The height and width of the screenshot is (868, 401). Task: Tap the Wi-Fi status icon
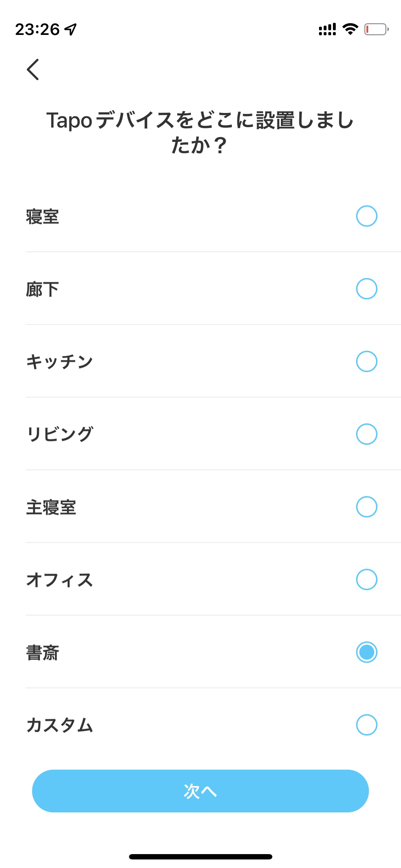coord(350,29)
